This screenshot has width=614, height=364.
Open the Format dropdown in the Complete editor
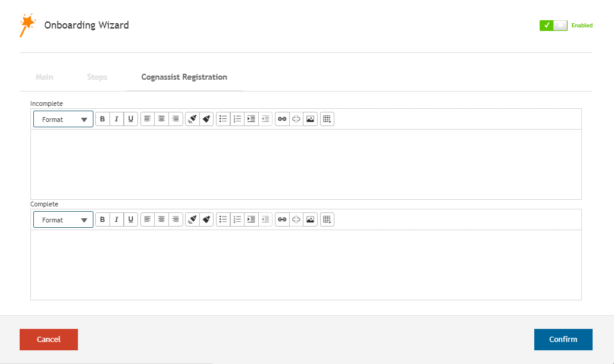(63, 220)
